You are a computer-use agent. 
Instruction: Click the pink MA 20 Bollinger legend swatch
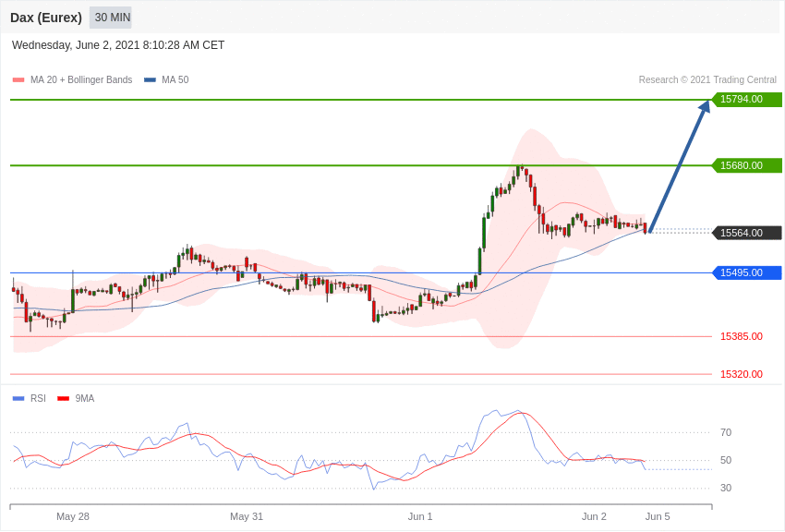click(18, 80)
